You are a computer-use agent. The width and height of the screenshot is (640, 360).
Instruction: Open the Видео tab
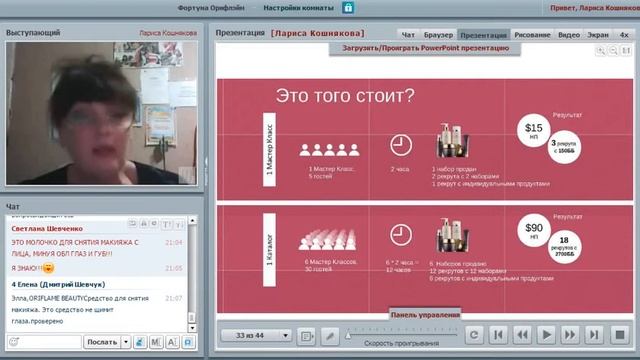tap(569, 35)
